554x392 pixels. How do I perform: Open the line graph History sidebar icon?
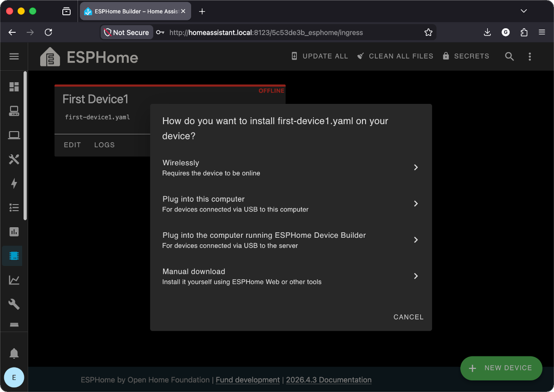14,280
